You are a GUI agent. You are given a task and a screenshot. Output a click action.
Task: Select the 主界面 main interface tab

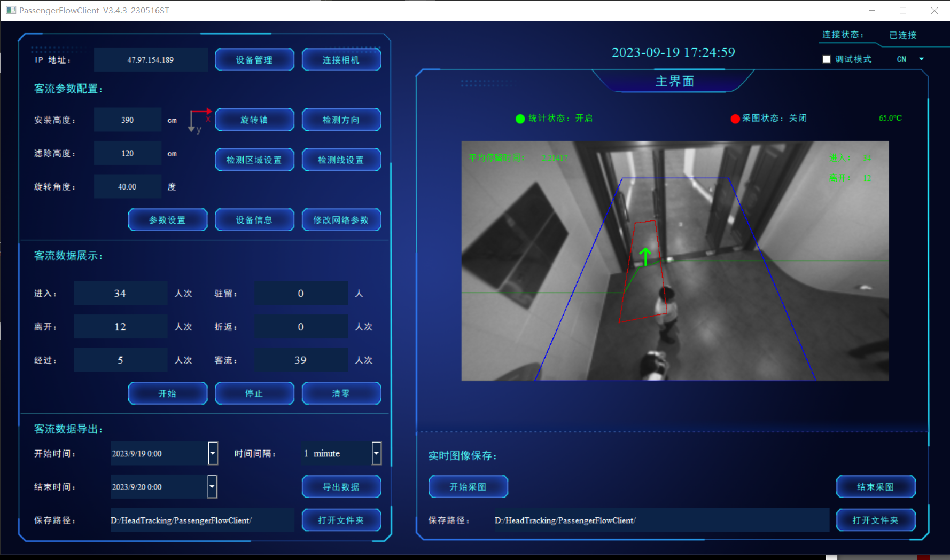pos(674,81)
